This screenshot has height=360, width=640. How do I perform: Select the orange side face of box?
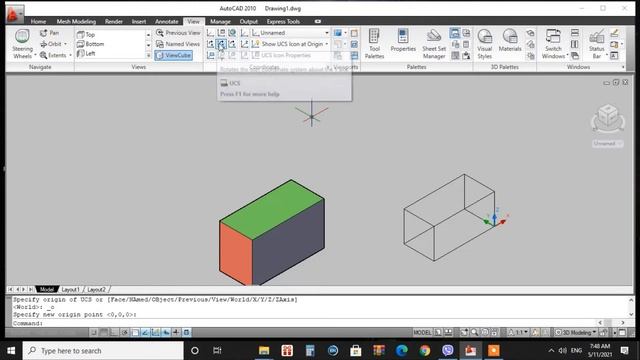point(236,253)
